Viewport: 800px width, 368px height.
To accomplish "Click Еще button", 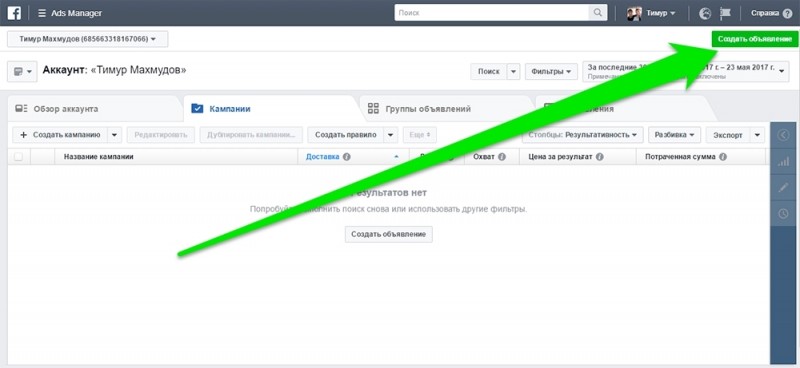I will pyautogui.click(x=420, y=135).
